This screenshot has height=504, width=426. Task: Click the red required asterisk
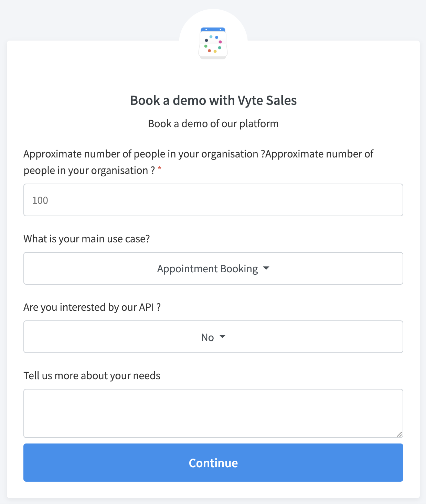click(x=160, y=169)
